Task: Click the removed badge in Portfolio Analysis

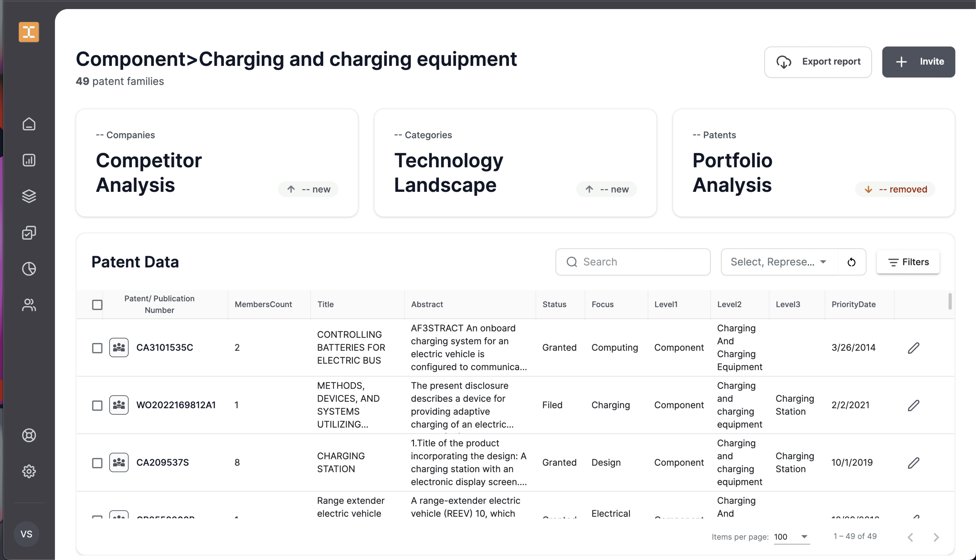Action: click(895, 189)
